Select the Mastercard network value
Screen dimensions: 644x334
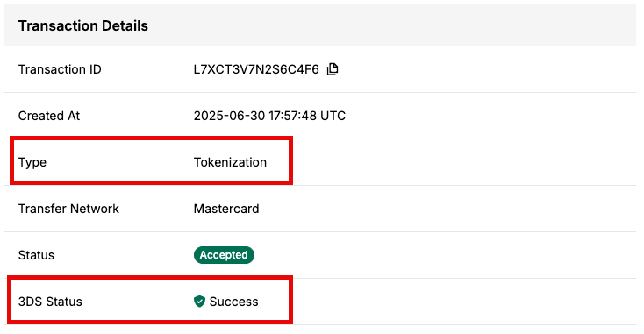click(x=226, y=209)
